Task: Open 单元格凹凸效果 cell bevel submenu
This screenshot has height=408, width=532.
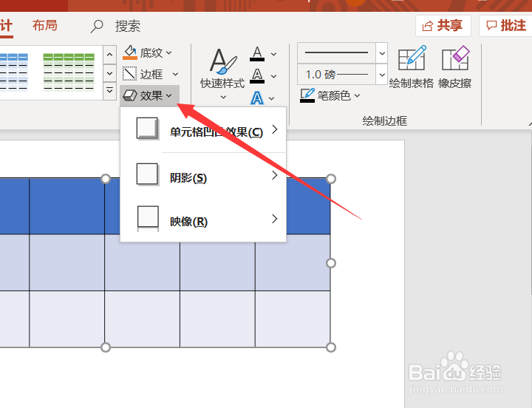Action: point(203,129)
